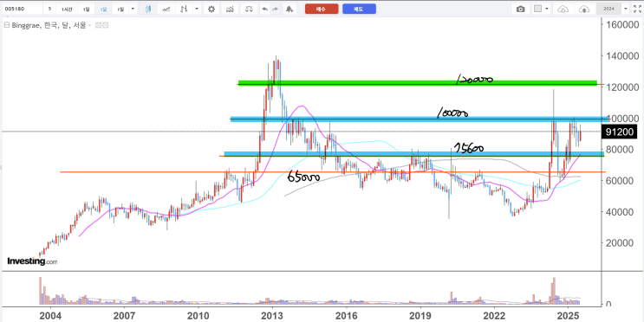
Task: Click the 2007 time axis label
Action: point(124,316)
